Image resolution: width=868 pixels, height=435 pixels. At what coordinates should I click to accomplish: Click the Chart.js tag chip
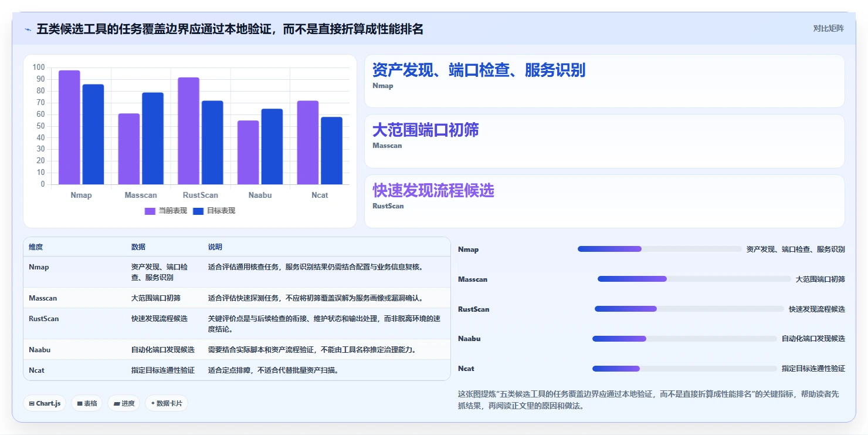[x=45, y=403]
